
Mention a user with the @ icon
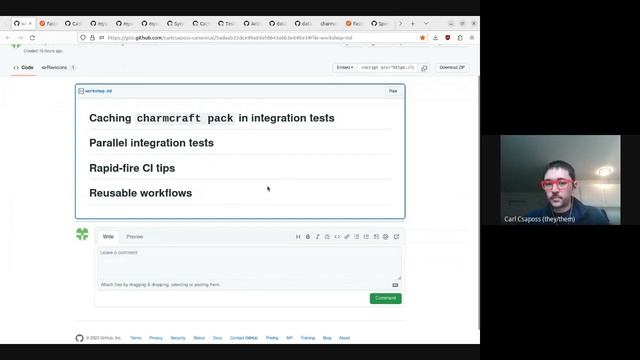(x=386, y=237)
